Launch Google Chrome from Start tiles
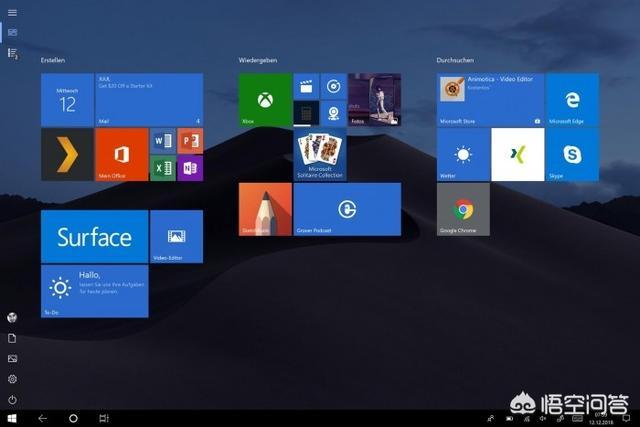This screenshot has width=640, height=427. pos(463,209)
